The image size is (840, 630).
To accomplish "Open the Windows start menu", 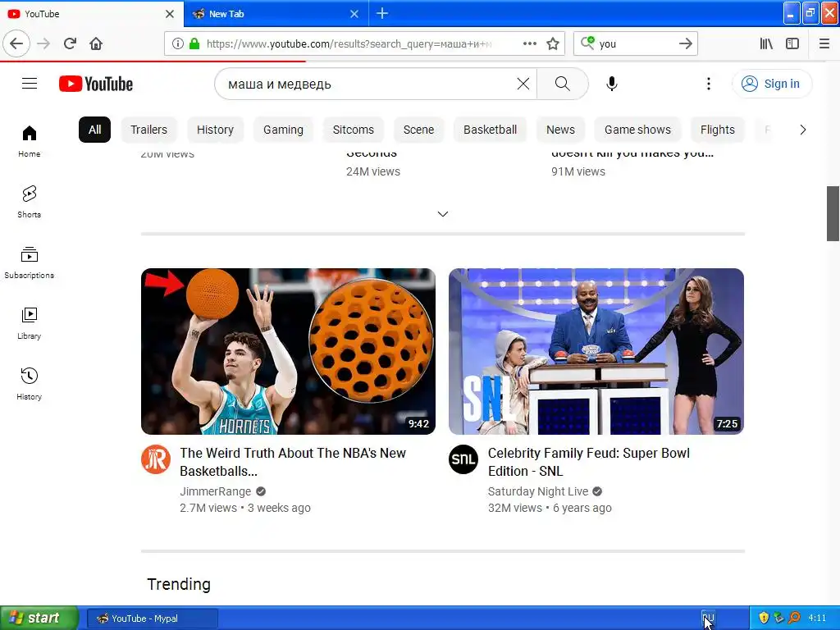I will (x=39, y=618).
